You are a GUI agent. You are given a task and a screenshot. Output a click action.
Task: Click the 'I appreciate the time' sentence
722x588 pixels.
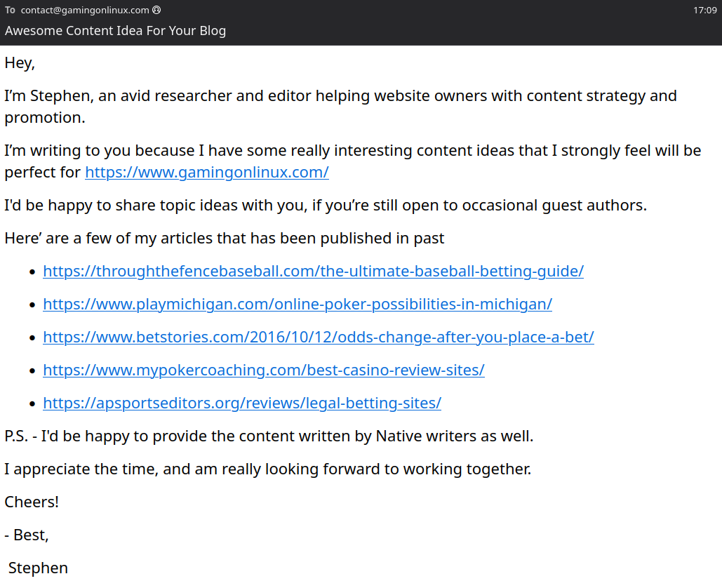point(267,469)
